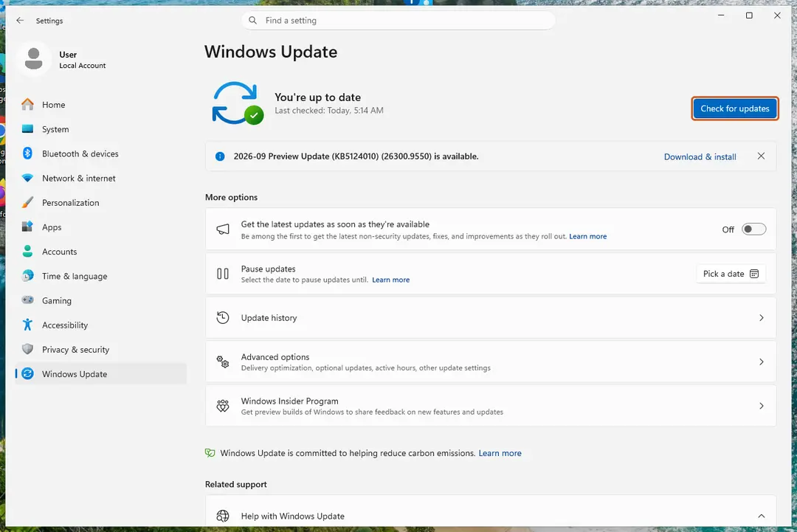Click the Network Wi-Fi icon
This screenshot has height=532, width=797.
[27, 178]
